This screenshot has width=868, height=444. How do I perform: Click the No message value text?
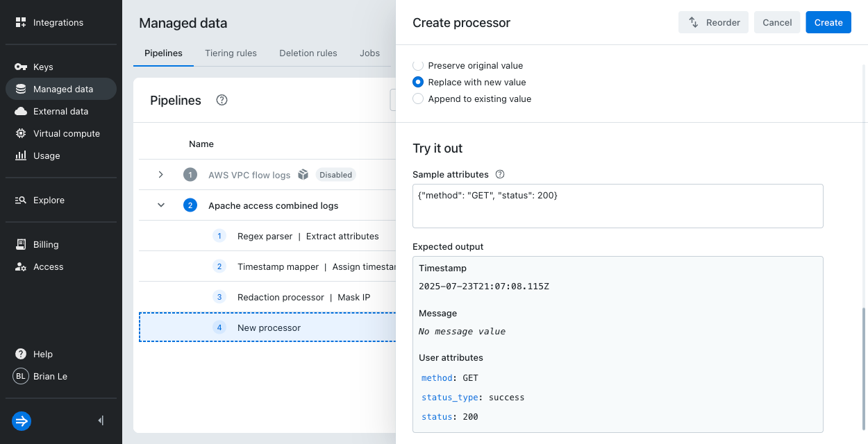click(x=462, y=331)
